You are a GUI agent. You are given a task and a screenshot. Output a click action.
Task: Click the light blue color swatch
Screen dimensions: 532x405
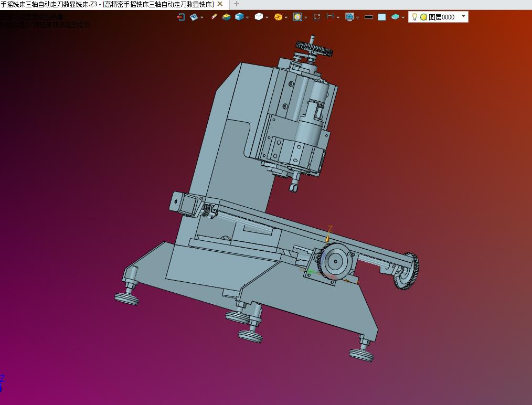click(x=382, y=17)
